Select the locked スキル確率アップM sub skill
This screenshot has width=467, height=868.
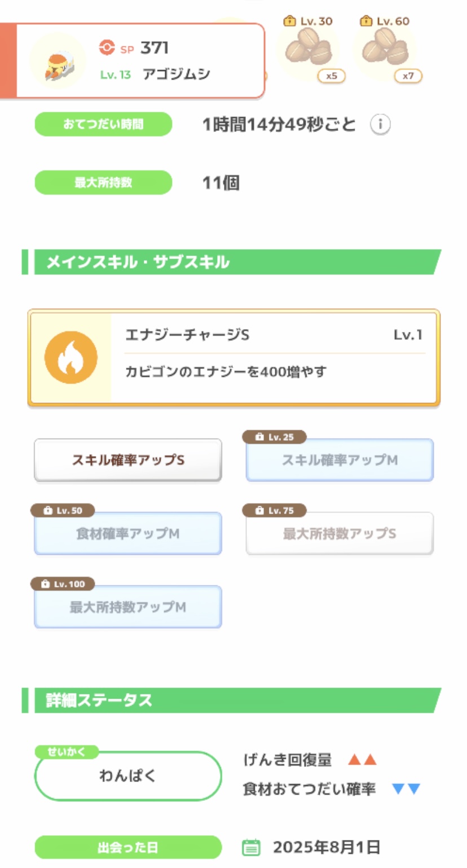[x=340, y=460]
